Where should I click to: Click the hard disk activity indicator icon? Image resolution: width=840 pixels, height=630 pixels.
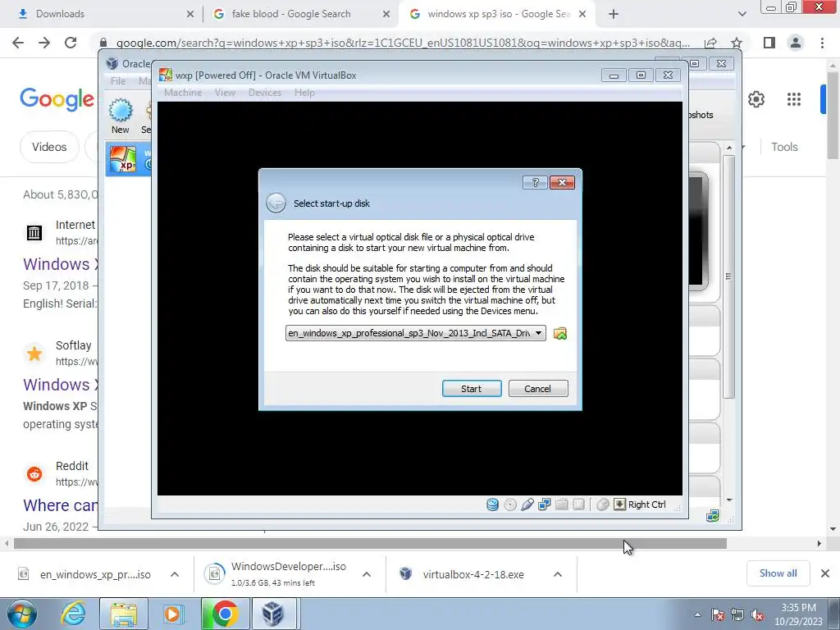pyautogui.click(x=492, y=504)
